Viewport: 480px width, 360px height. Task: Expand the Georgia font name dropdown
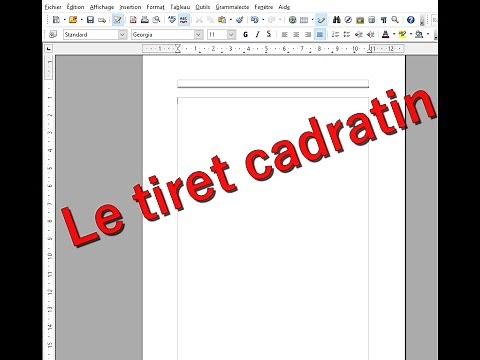tap(199, 34)
